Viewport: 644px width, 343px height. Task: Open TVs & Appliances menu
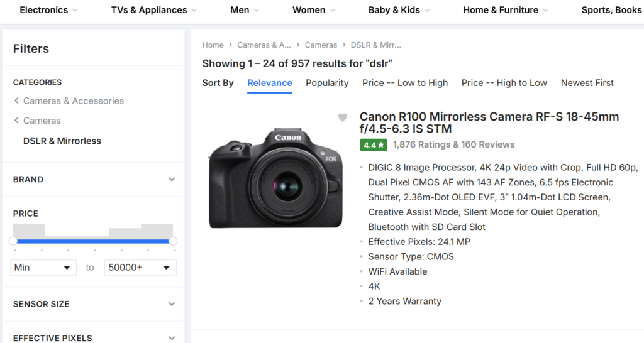pos(154,10)
